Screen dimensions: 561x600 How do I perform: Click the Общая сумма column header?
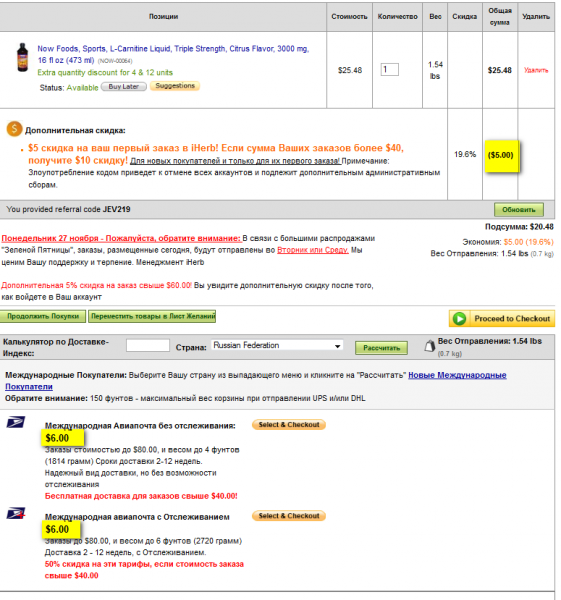click(x=500, y=16)
